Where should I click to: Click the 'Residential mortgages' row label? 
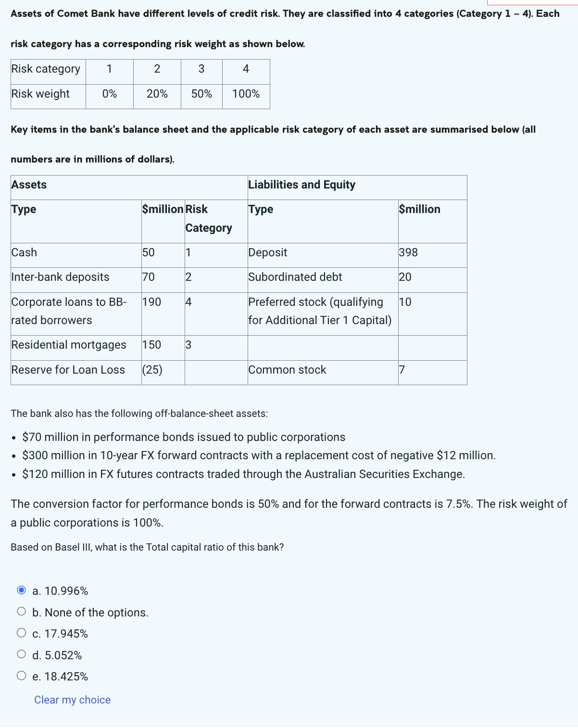tap(76, 348)
